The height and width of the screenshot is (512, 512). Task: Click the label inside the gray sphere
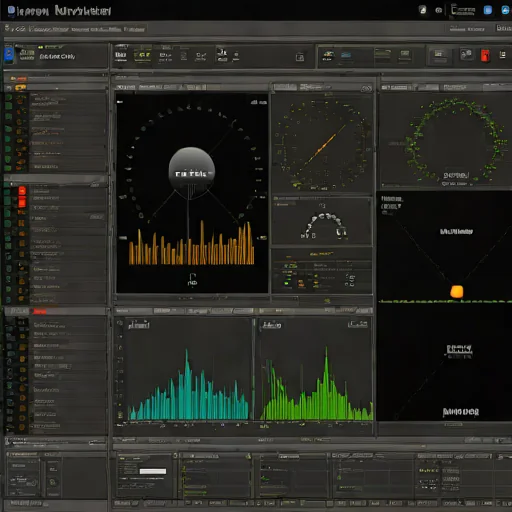(193, 174)
